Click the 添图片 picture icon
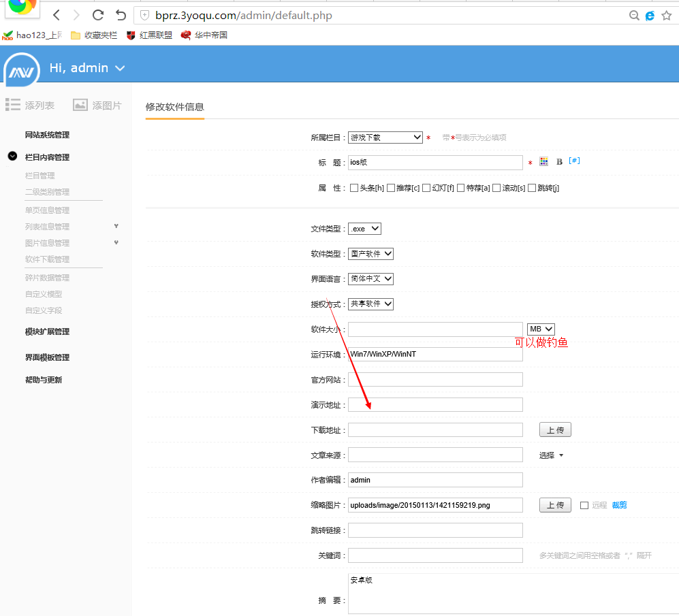This screenshot has width=679, height=616. [x=80, y=105]
